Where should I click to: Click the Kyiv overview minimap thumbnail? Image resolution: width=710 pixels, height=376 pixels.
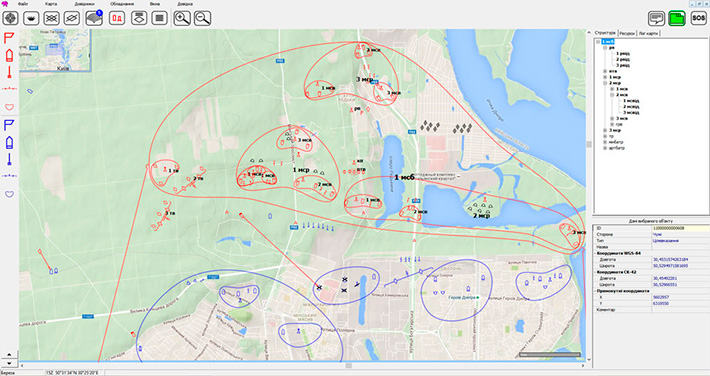pyautogui.click(x=55, y=50)
